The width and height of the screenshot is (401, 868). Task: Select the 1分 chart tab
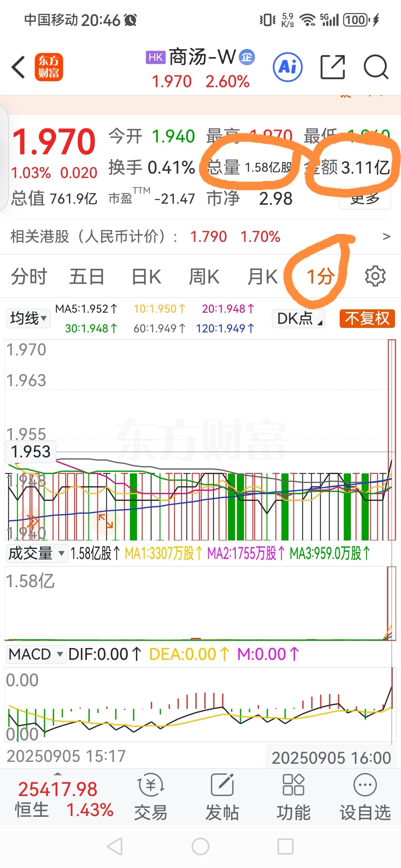tap(320, 276)
